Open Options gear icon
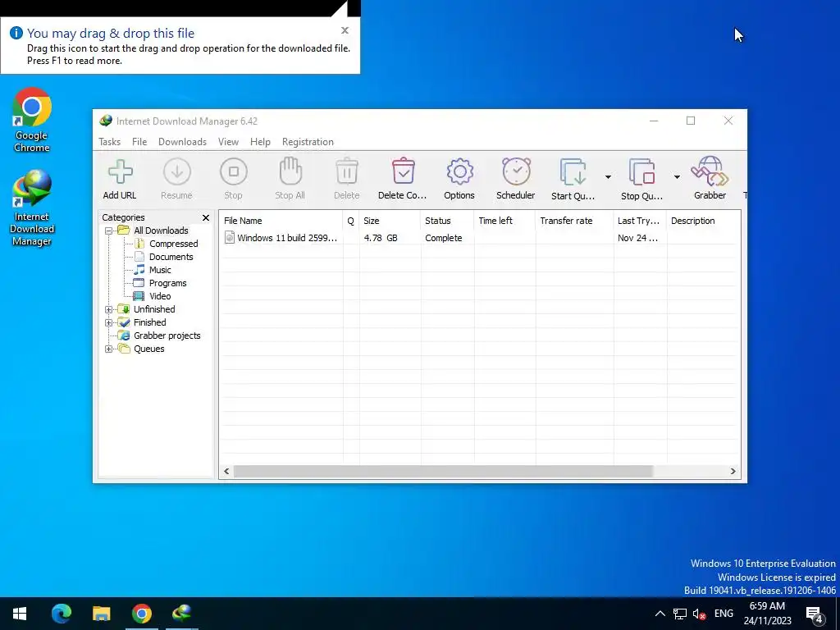Screen dimensions: 840x630 pyautogui.click(x=459, y=172)
